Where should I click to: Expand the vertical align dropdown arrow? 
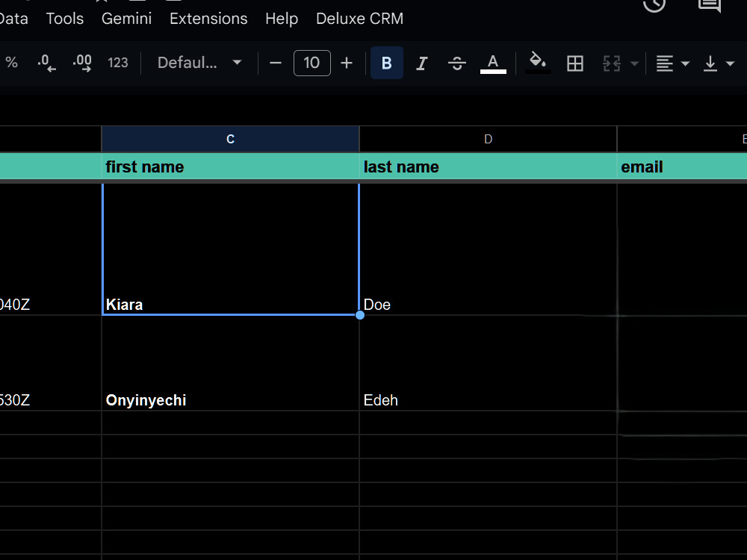coord(730,63)
